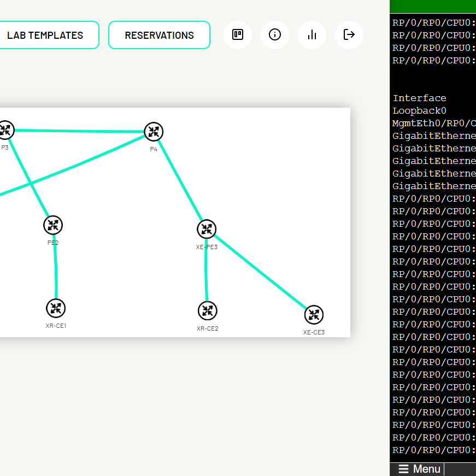476x476 pixels.
Task: Select the XE-PE3 router node
Action: point(207,230)
